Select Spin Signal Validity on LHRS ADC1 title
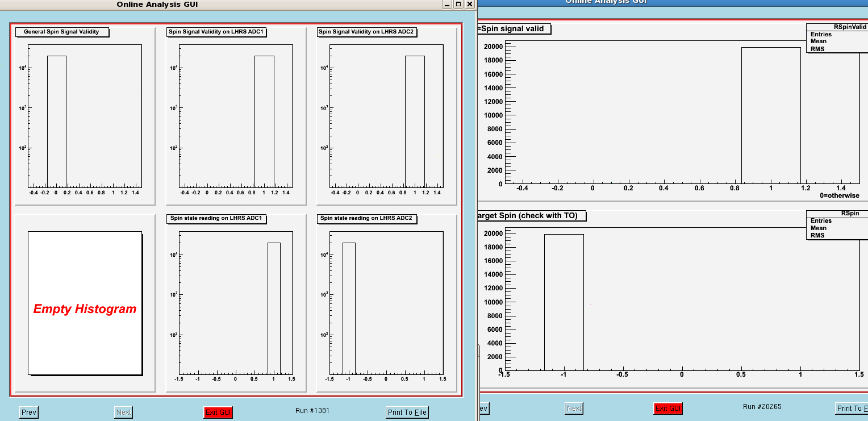The width and height of the screenshot is (868, 421). [216, 32]
